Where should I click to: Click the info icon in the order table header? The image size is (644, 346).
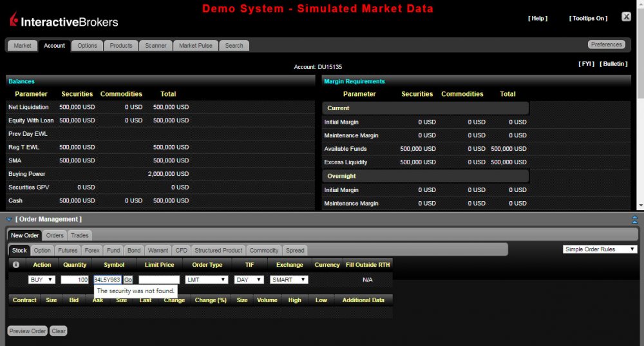pyautogui.click(x=16, y=265)
